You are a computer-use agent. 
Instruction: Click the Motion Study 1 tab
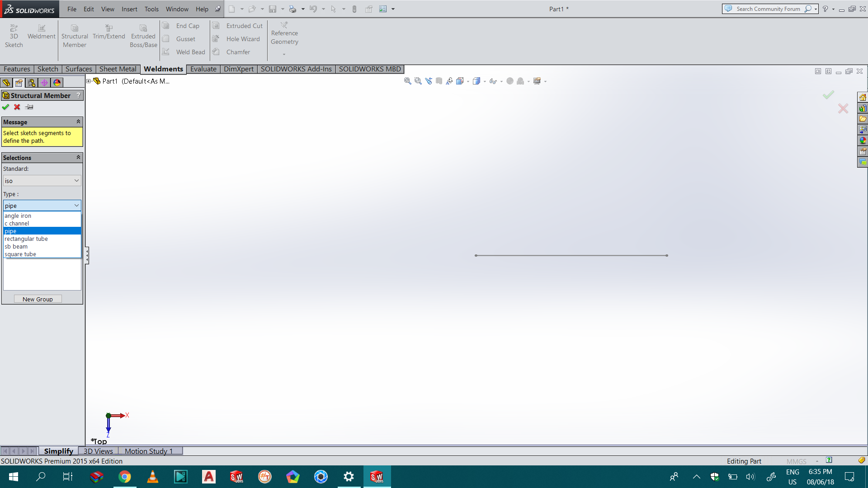click(149, 451)
